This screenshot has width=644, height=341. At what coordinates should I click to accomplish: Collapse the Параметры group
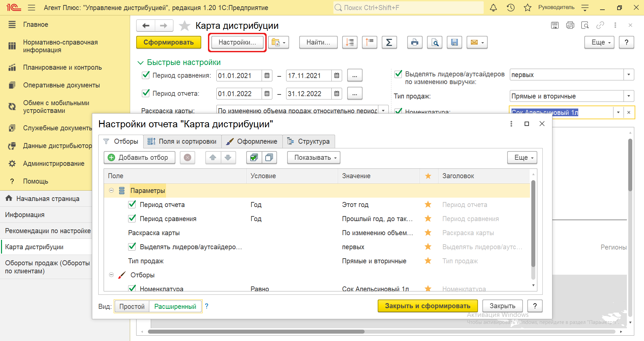(x=111, y=190)
